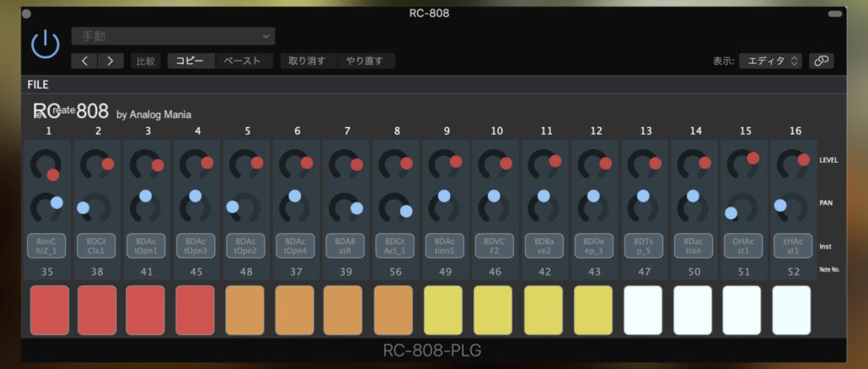This screenshot has width=868, height=369.
Task: Open cHAcst1 instrument selector
Action: (x=793, y=246)
